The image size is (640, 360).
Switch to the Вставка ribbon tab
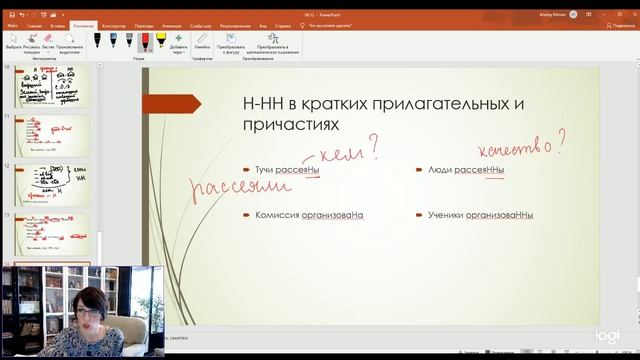pyautogui.click(x=58, y=26)
